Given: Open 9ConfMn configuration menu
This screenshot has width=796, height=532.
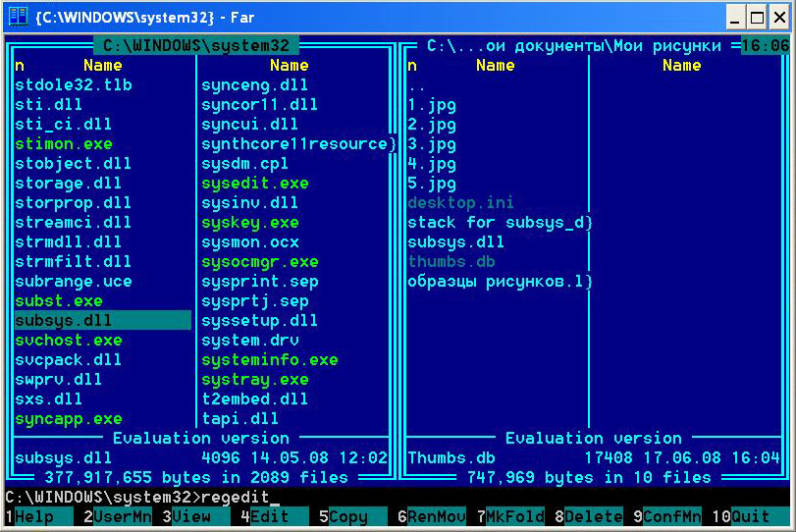Looking at the screenshot, I should click(x=667, y=516).
